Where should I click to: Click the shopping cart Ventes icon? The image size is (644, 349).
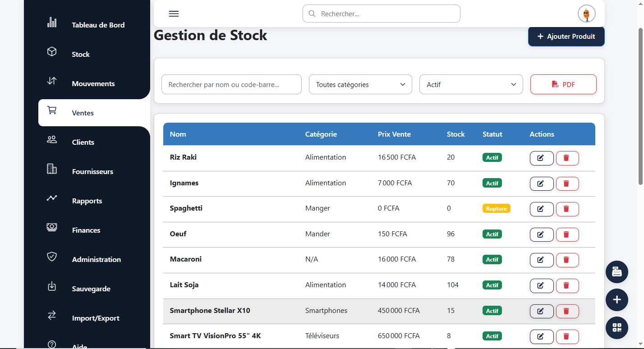52,110
